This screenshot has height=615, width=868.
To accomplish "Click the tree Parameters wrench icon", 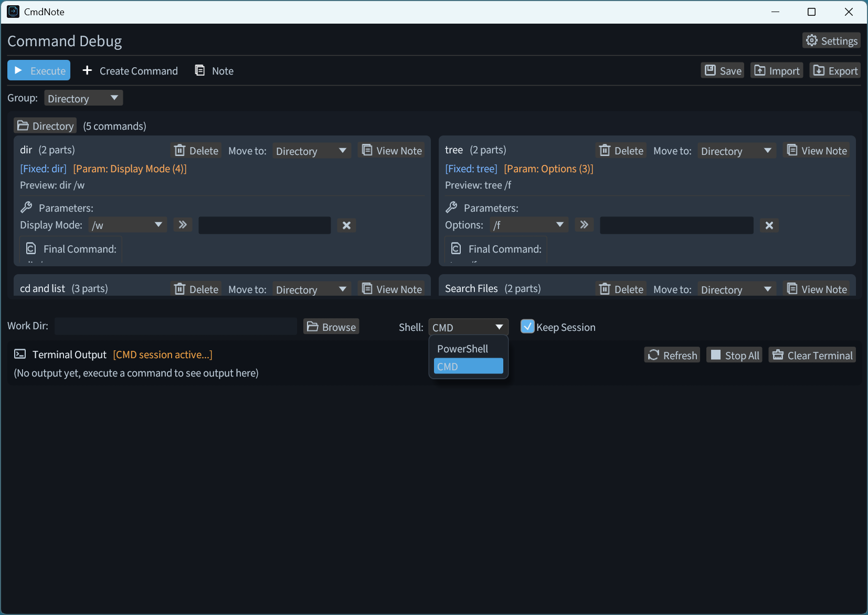I will (x=451, y=207).
